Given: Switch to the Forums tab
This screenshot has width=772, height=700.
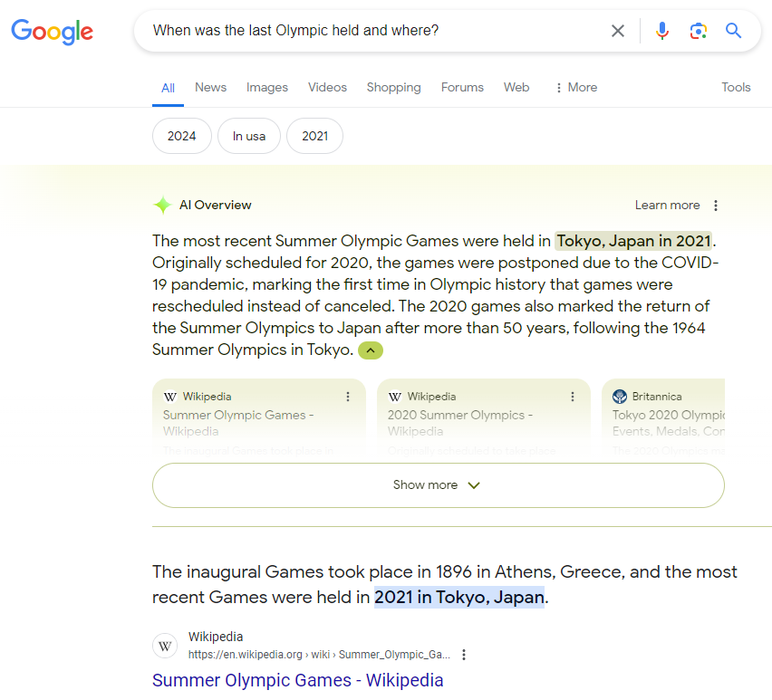Looking at the screenshot, I should pyautogui.click(x=462, y=88).
